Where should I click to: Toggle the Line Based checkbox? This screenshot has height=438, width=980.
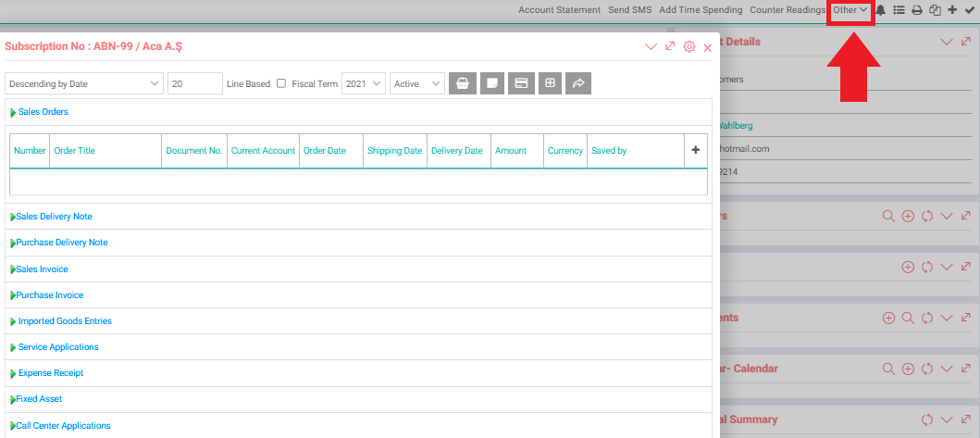pos(281,83)
